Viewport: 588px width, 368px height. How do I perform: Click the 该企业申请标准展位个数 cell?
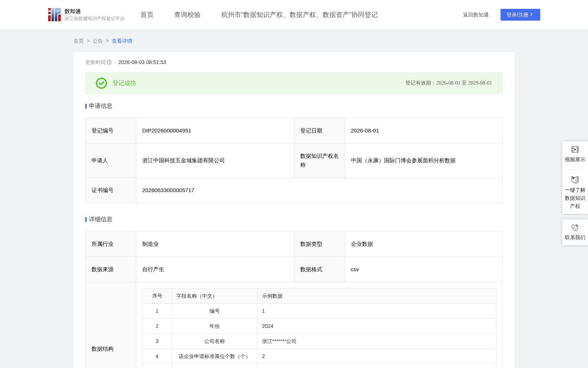pos(215,356)
